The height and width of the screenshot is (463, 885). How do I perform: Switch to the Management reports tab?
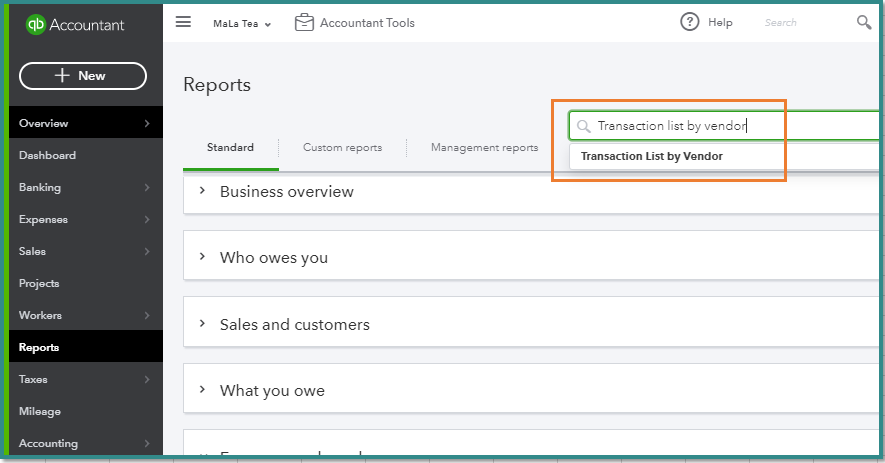click(x=484, y=147)
